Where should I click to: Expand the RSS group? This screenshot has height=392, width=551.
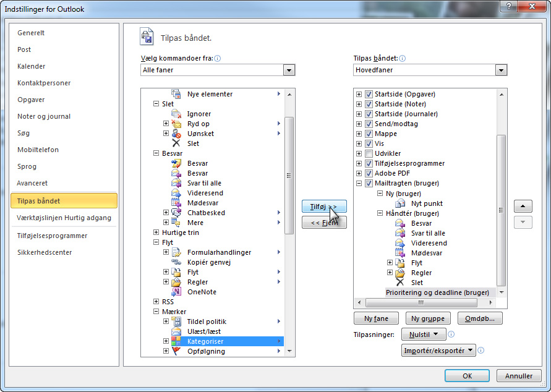pyautogui.click(x=156, y=301)
